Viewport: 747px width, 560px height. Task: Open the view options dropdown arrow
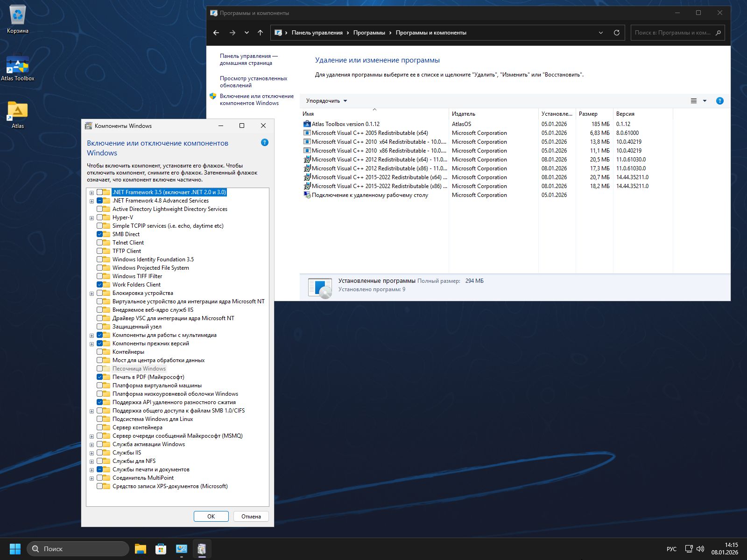pyautogui.click(x=705, y=101)
